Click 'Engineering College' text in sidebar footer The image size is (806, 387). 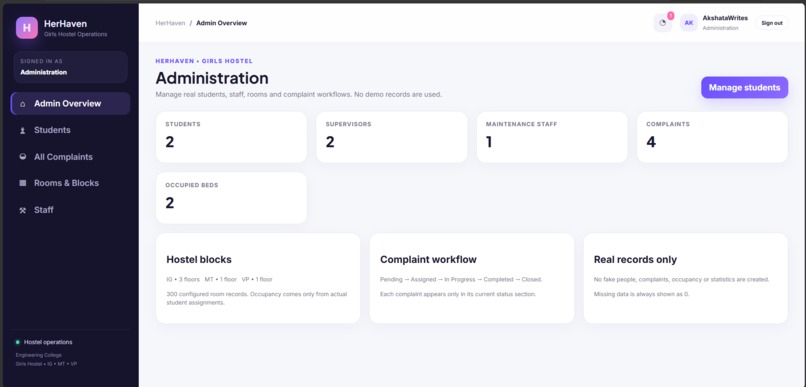pos(39,355)
